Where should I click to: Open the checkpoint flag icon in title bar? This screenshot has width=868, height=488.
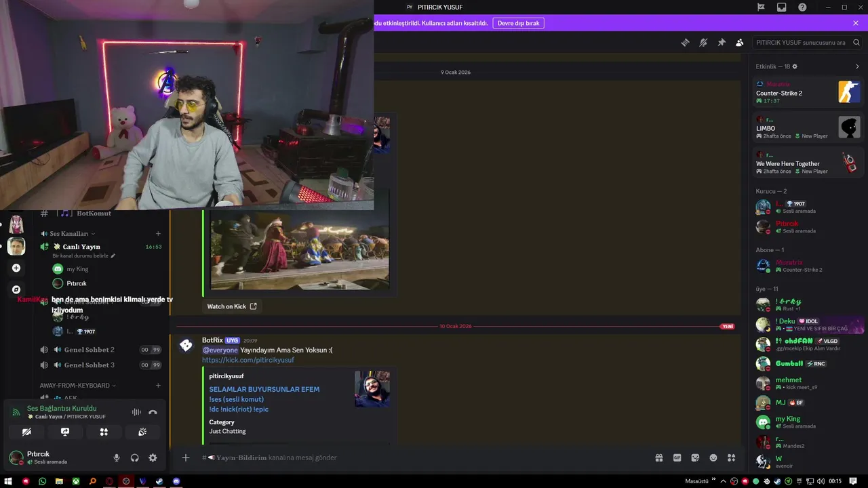(761, 7)
